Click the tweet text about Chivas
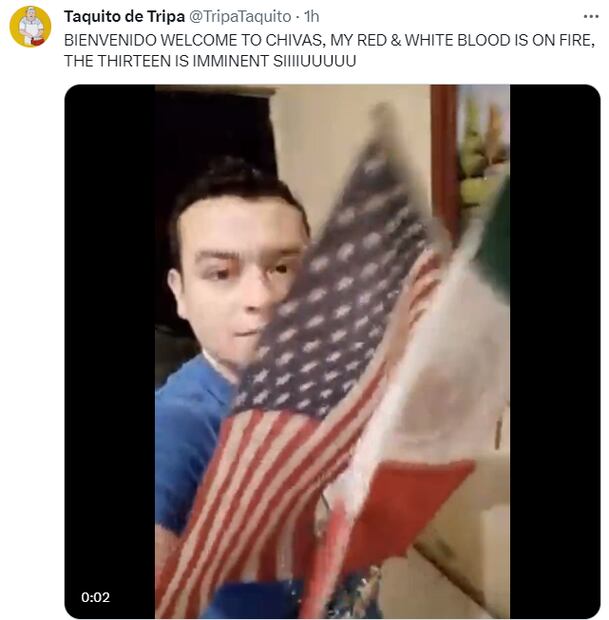 [329, 51]
